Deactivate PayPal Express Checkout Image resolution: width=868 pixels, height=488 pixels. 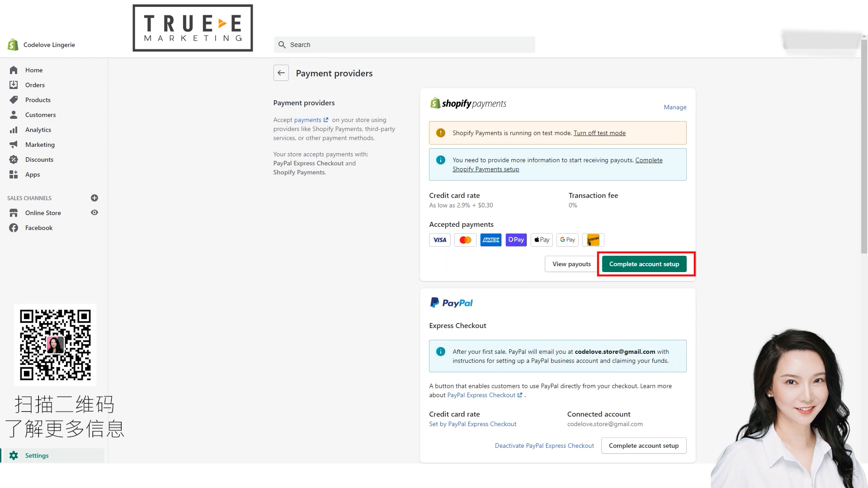click(x=544, y=446)
